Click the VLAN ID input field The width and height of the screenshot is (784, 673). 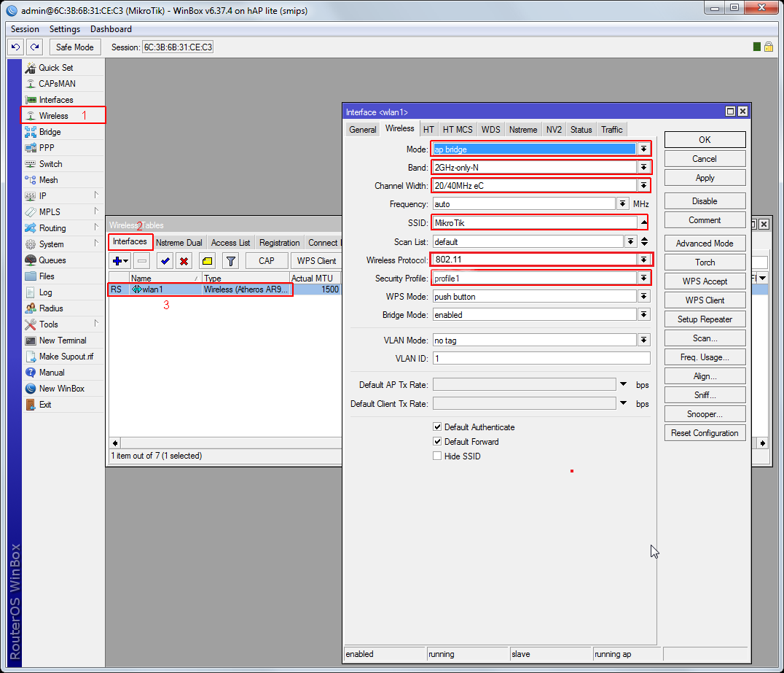541,359
